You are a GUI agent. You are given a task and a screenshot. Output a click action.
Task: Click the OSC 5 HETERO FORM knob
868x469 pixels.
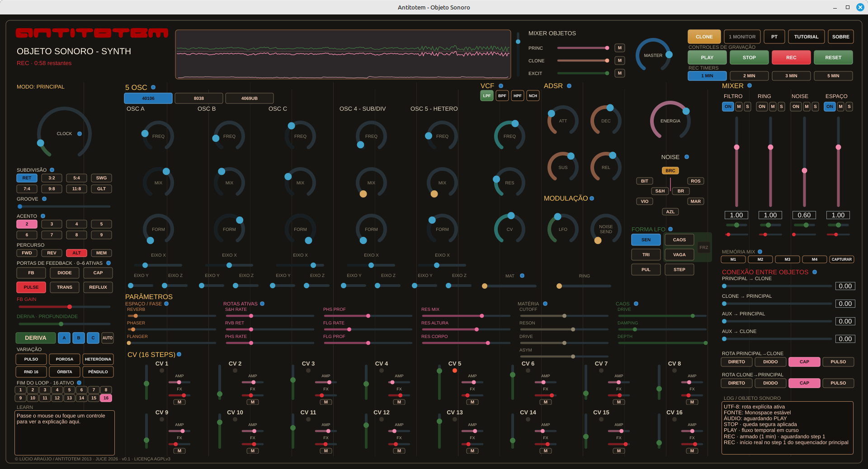[442, 229]
